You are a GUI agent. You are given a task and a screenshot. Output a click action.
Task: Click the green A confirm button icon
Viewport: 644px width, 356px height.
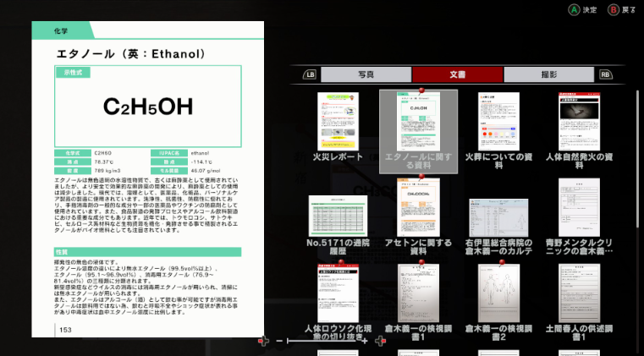point(574,10)
